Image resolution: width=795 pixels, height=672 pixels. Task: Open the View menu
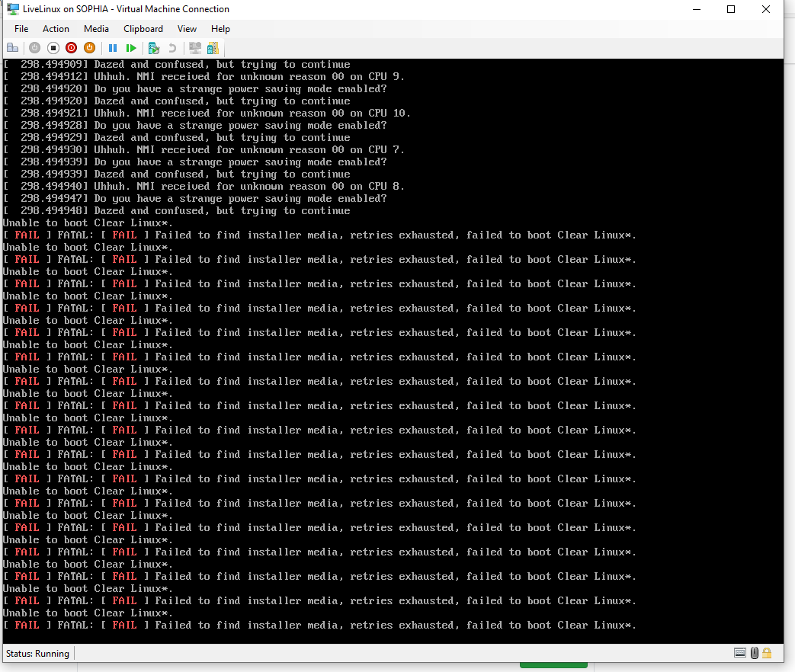[x=187, y=29]
